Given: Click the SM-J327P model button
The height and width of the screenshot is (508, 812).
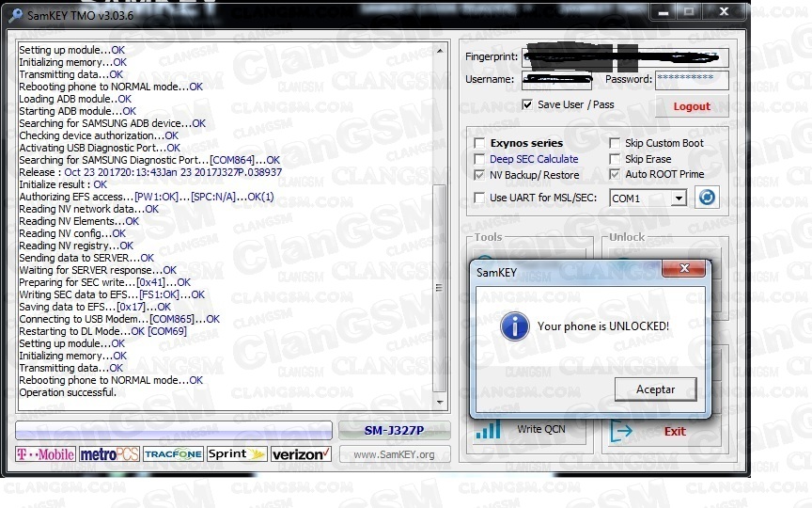Looking at the screenshot, I should pyautogui.click(x=394, y=430).
